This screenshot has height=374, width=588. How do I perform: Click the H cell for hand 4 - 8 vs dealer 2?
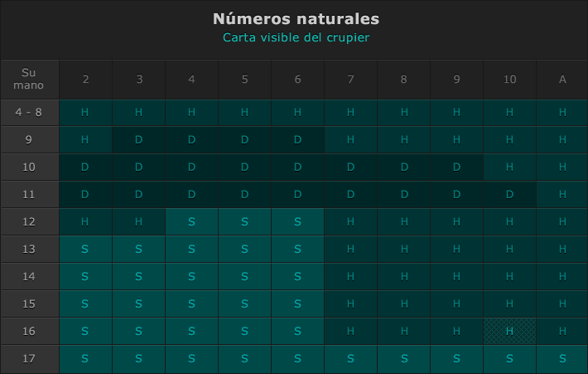click(x=85, y=113)
